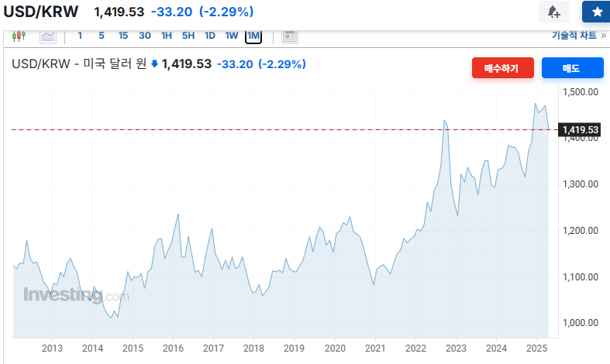This screenshot has width=610, height=364.
Task: Open the news overlay icon
Action: pos(289,36)
